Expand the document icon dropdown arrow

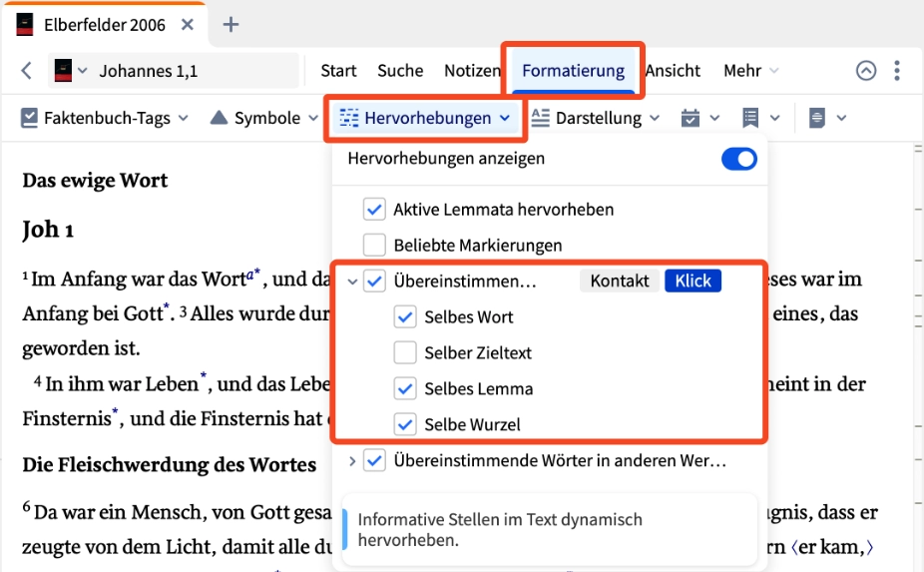coord(841,118)
